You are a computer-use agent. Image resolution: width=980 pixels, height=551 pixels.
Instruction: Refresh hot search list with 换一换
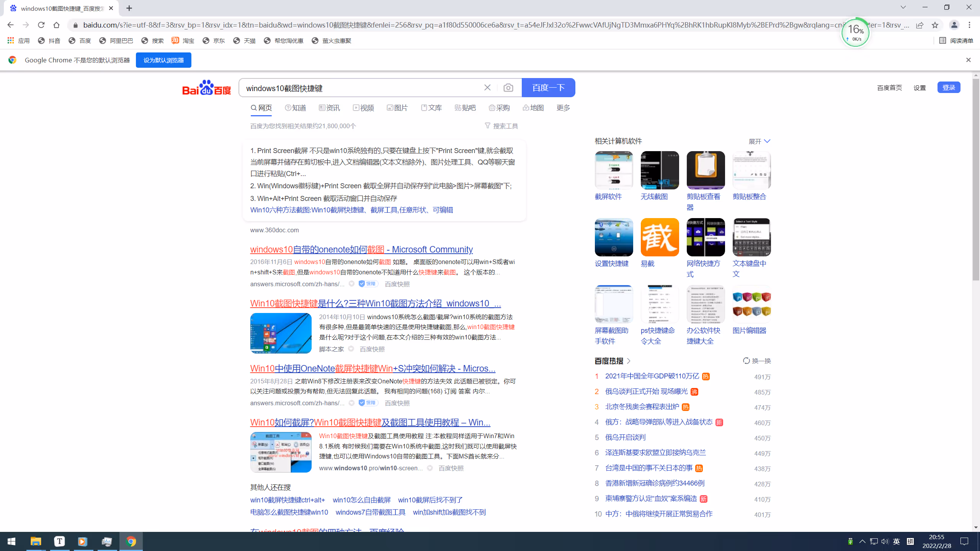(x=757, y=361)
